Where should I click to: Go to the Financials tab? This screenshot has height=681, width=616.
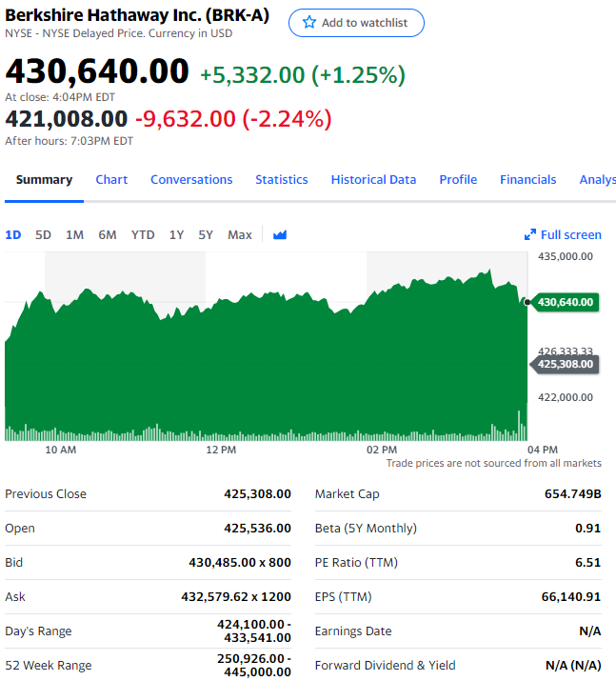[527, 179]
